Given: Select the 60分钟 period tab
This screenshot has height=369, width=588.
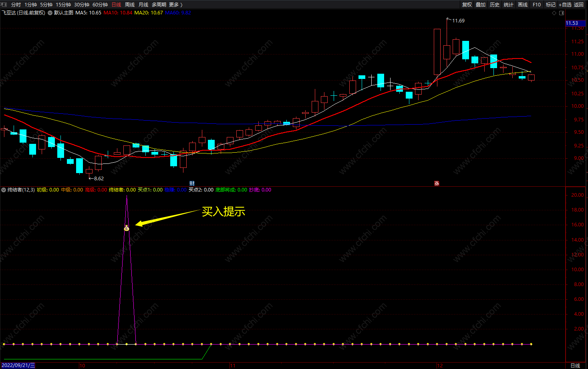Looking at the screenshot, I should coord(100,5).
